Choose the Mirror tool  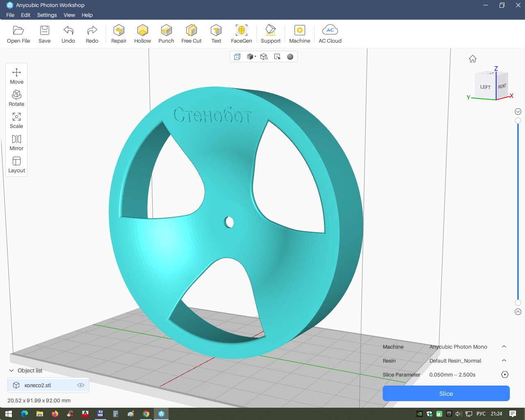click(16, 142)
